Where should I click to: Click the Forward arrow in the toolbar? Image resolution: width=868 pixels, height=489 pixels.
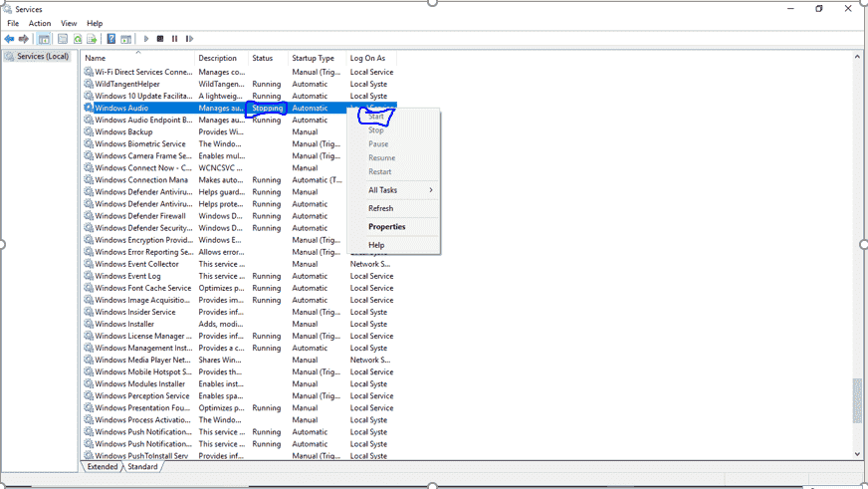(x=23, y=39)
